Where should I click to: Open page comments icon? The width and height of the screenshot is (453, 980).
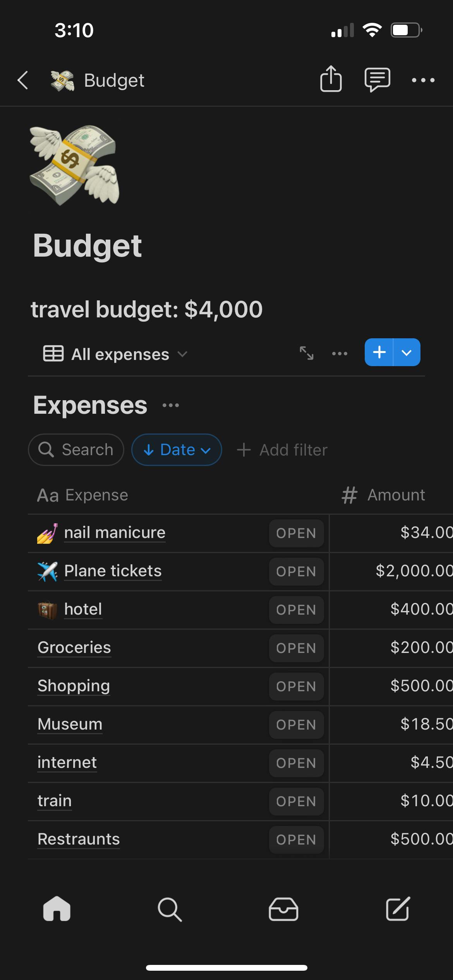(377, 80)
